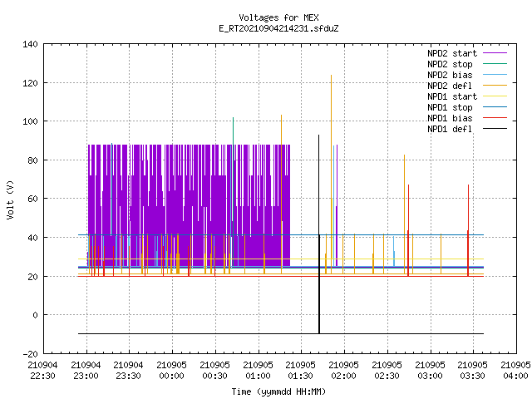Click the green NPD2 stop legend line
This screenshot has height=399, width=532.
tap(495, 64)
